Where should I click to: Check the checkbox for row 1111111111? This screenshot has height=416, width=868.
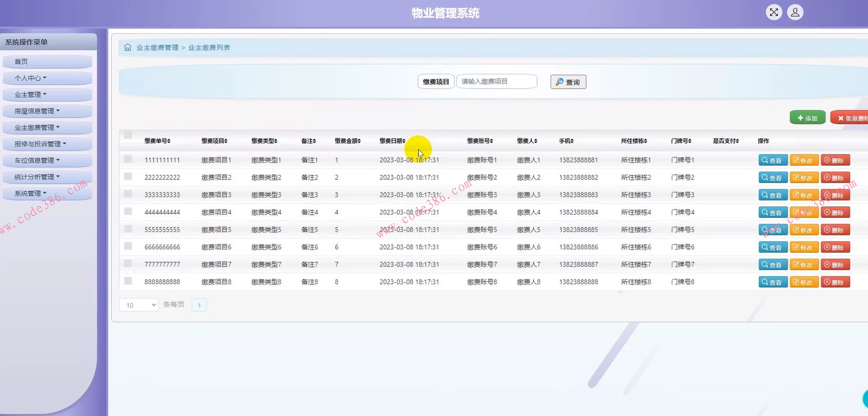point(128,159)
